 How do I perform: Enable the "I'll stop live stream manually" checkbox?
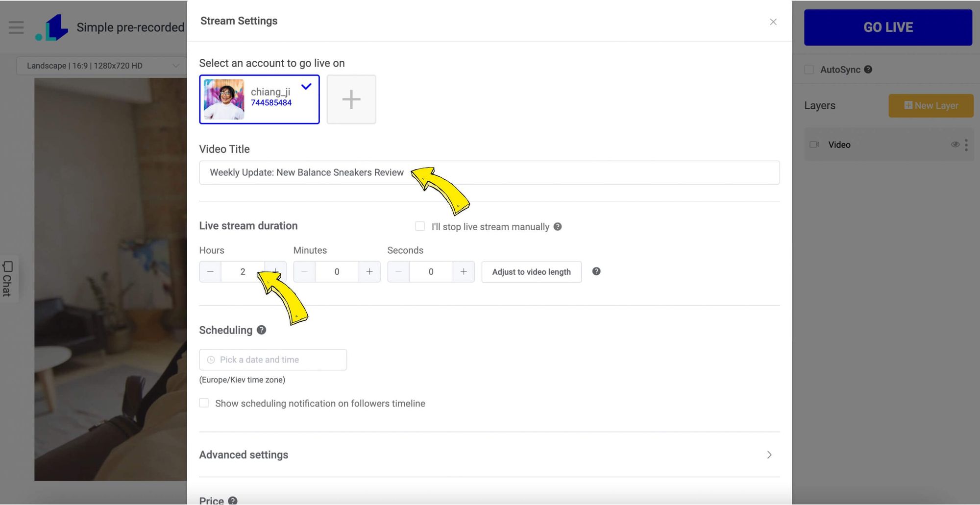pyautogui.click(x=420, y=226)
